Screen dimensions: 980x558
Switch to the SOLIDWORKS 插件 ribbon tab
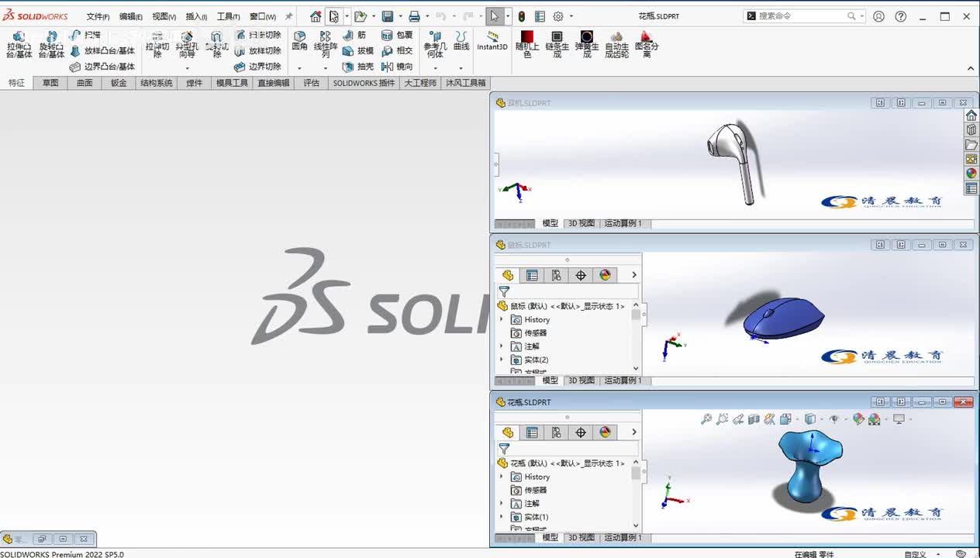pos(364,83)
